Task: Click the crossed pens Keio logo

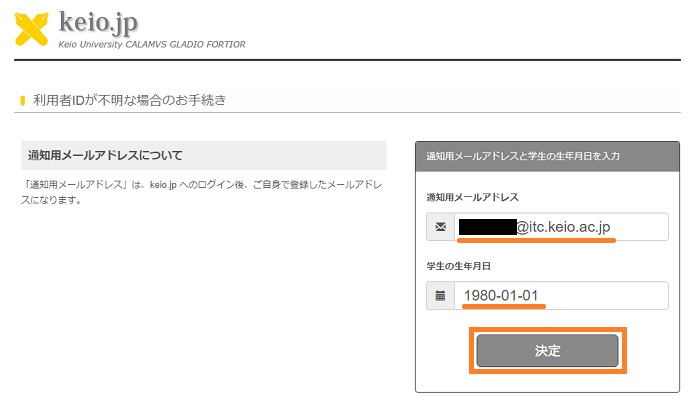Action: tap(31, 28)
